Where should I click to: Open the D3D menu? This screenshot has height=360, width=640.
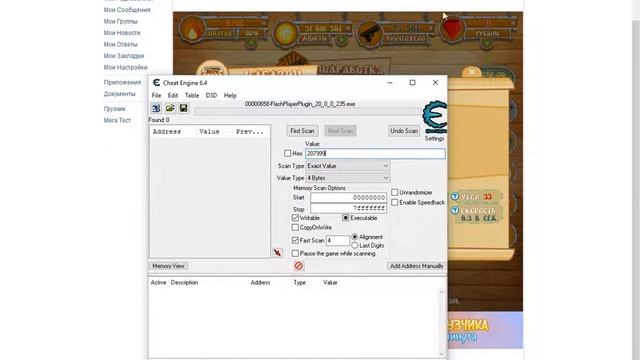click(211, 96)
